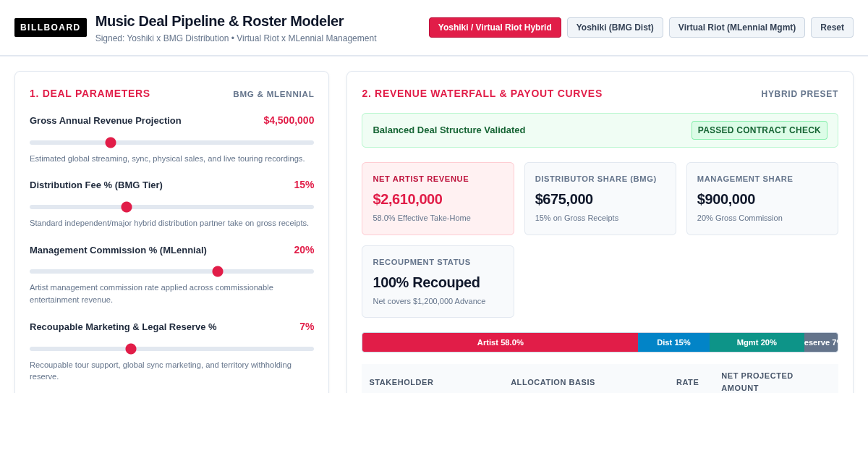Click the HYBRID PRESET label
Image resolution: width=868 pixels, height=456 pixels.
(x=799, y=94)
